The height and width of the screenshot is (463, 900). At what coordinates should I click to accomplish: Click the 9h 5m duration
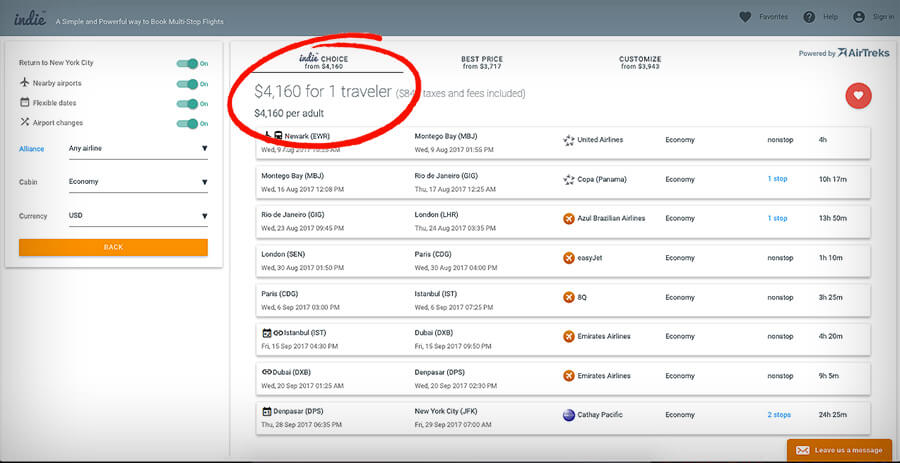click(x=829, y=376)
